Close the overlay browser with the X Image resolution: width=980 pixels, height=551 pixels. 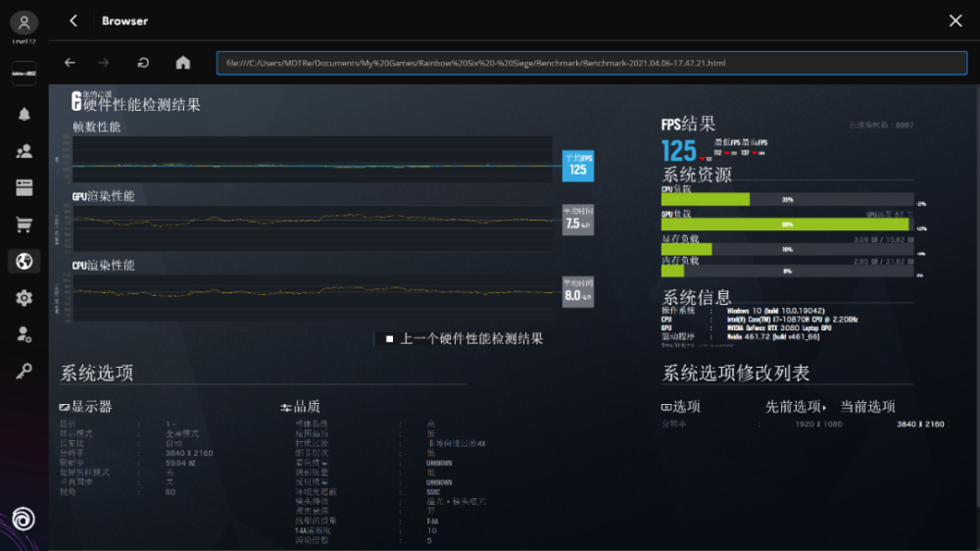955,21
